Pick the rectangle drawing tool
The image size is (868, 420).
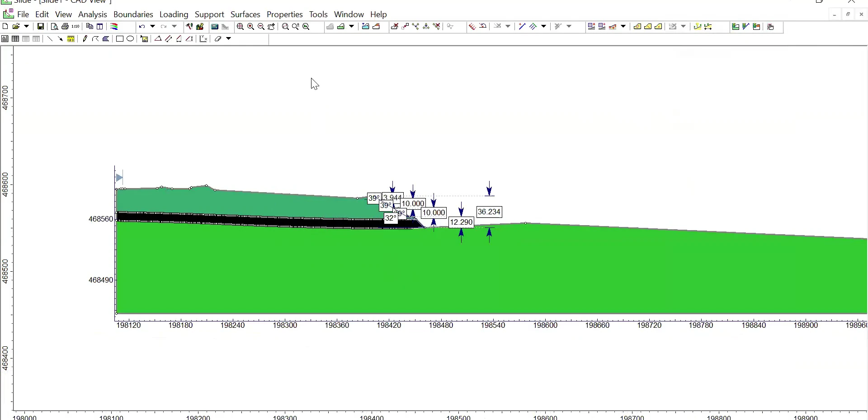[x=119, y=39]
